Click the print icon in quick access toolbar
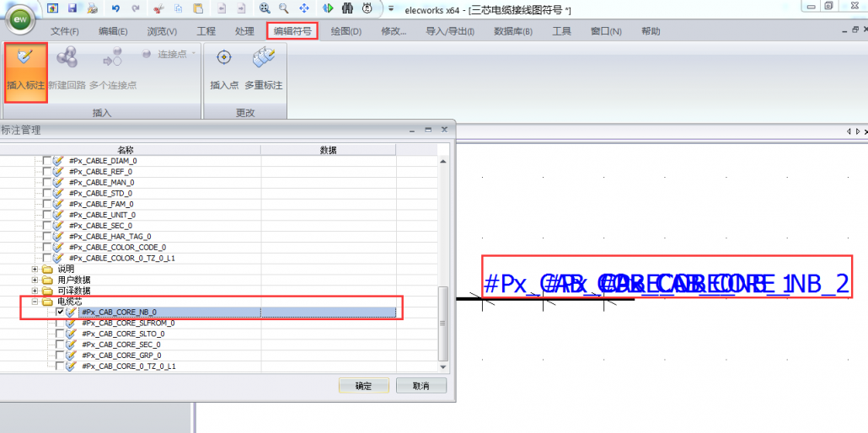This screenshot has height=433, width=868. coord(93,8)
